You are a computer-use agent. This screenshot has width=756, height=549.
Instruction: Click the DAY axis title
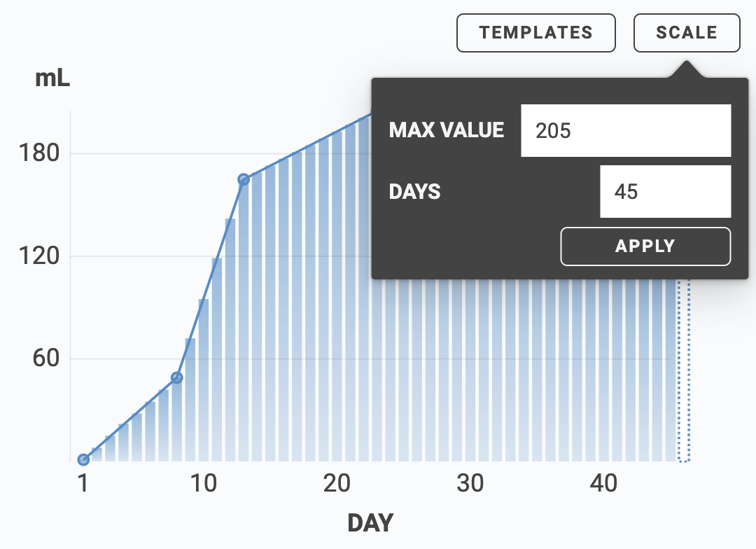coord(370,522)
